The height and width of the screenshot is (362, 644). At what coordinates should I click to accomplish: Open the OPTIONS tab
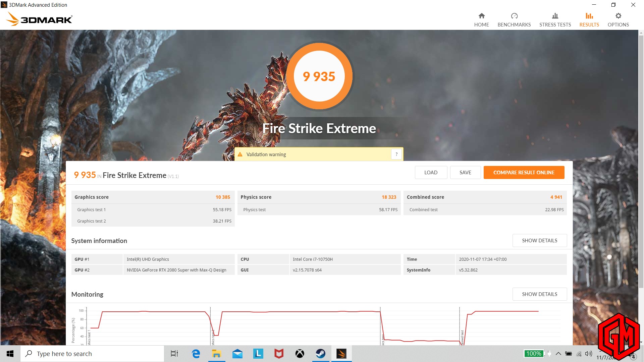pyautogui.click(x=618, y=20)
